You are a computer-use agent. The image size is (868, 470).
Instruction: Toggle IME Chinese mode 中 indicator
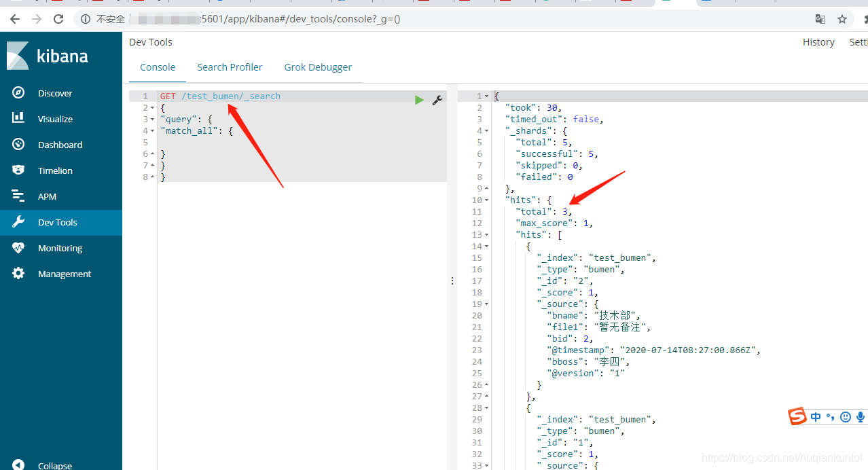816,417
